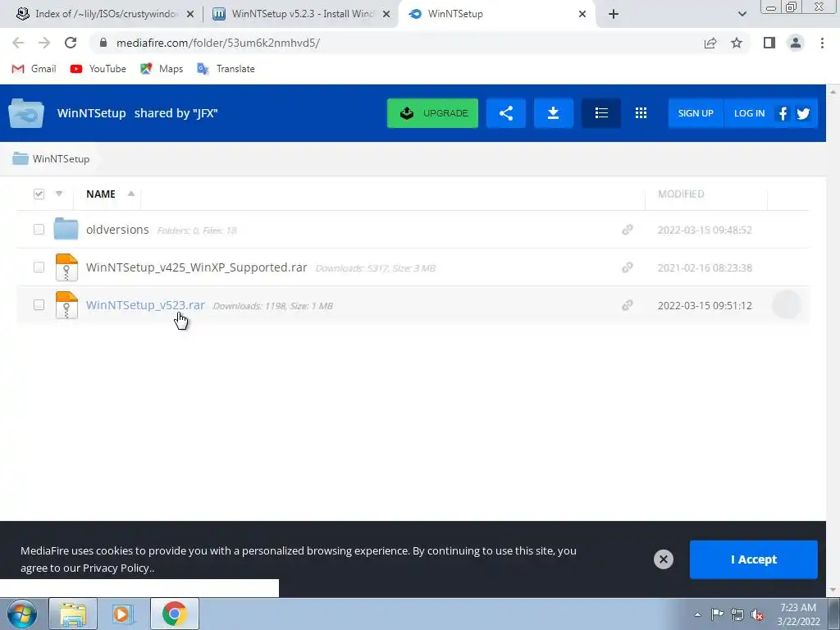Dismiss cookie banner with X icon
Image resolution: width=840 pixels, height=630 pixels.
(663, 559)
